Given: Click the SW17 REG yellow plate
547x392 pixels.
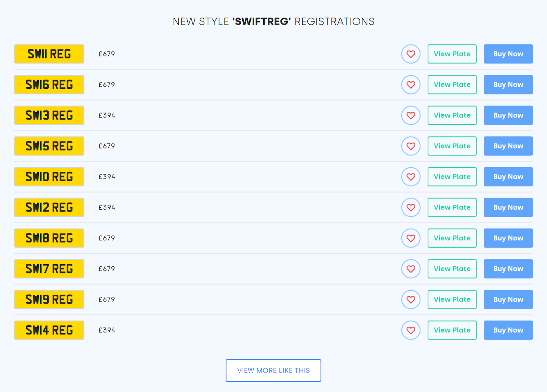Looking at the screenshot, I should point(49,269).
